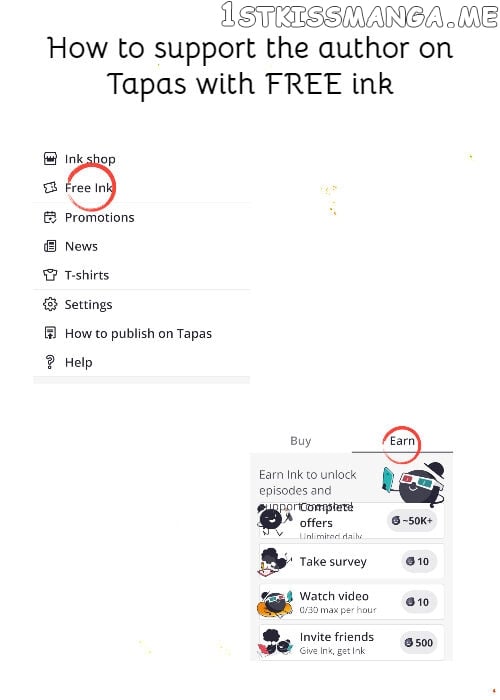Choose the Take survey option
This screenshot has width=500, height=700.
(x=351, y=562)
